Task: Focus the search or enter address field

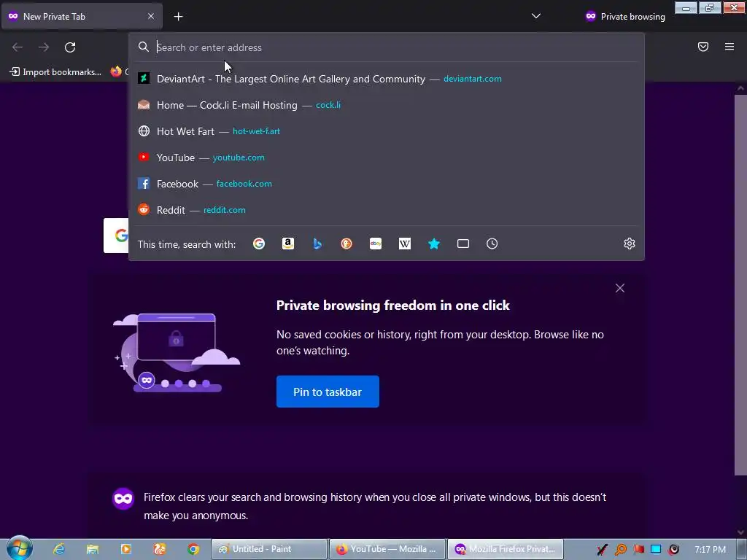Action: pos(387,47)
